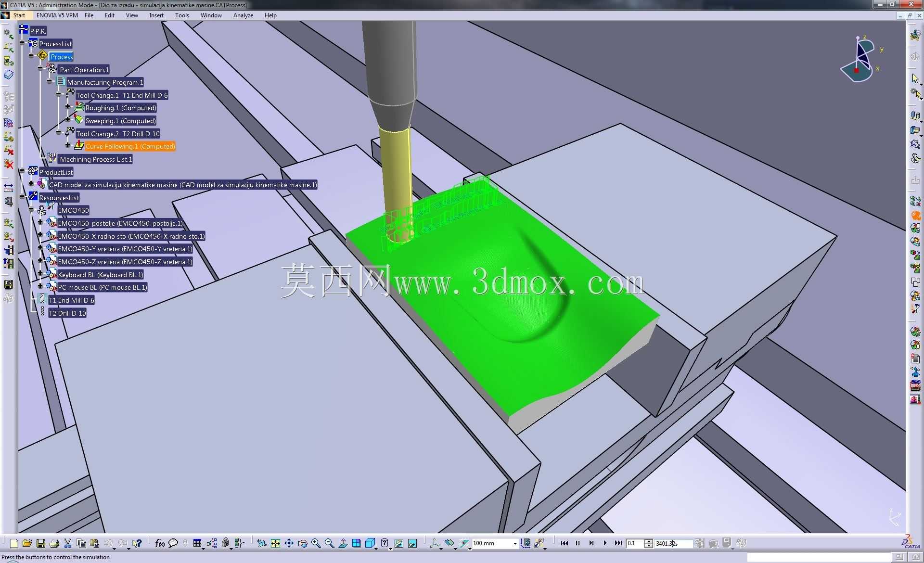This screenshot has width=924, height=563.
Task: Select Part Operation.1 in tree
Action: pos(84,69)
